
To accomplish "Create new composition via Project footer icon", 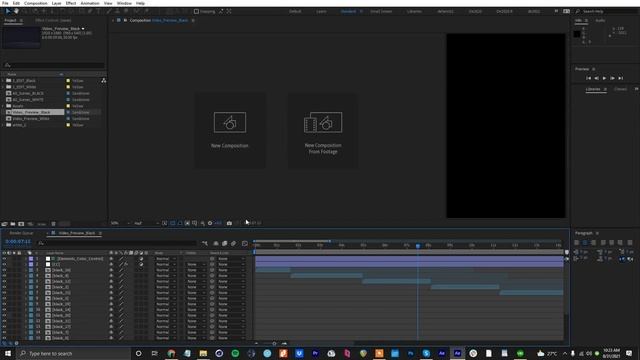I will pos(21,224).
